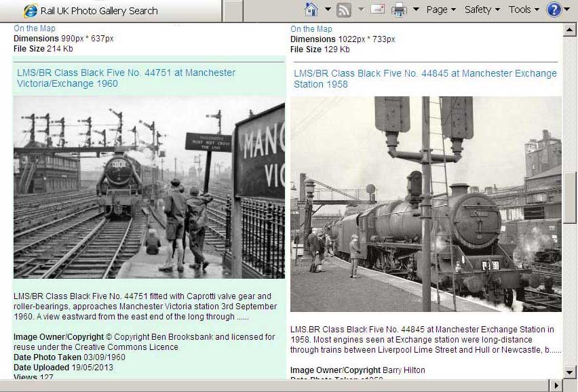Open left column On the Map link

[35, 28]
